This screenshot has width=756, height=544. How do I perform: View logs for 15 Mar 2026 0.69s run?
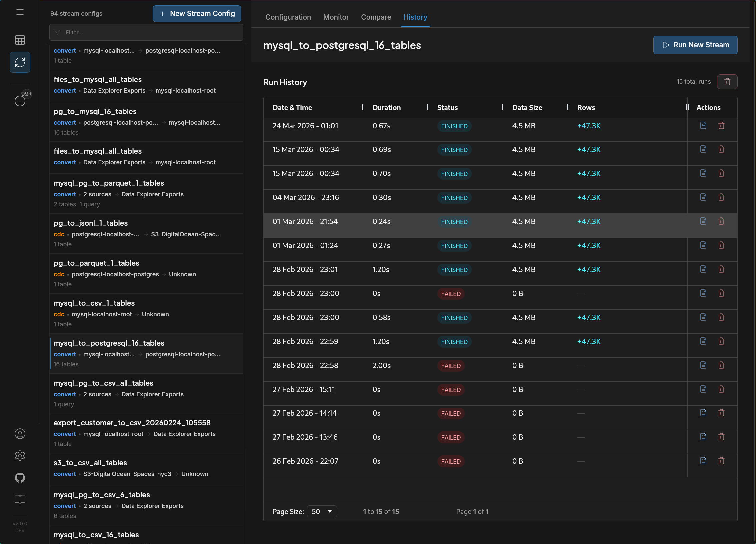point(703,149)
